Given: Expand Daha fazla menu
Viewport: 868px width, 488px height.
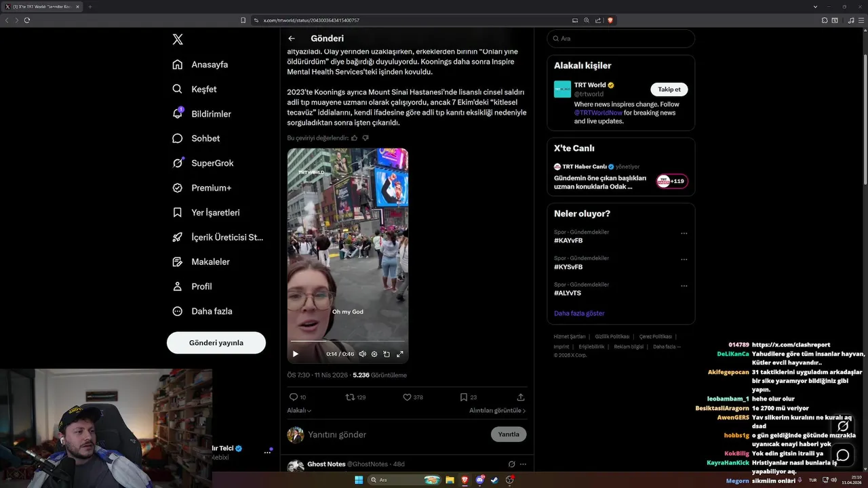Looking at the screenshot, I should (202, 311).
